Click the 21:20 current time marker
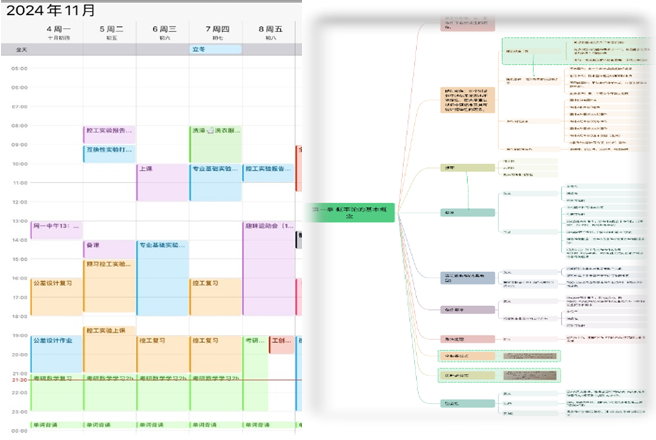This screenshot has height=440, width=656. pos(19,381)
